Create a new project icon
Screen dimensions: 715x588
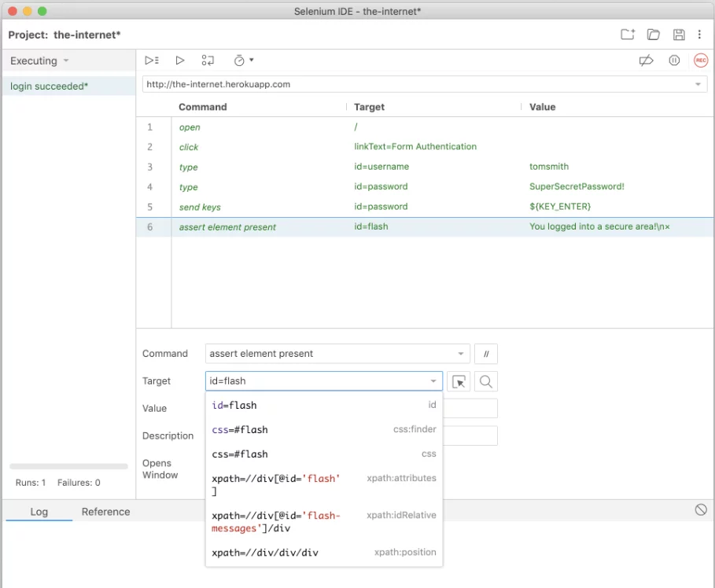pyautogui.click(x=627, y=35)
